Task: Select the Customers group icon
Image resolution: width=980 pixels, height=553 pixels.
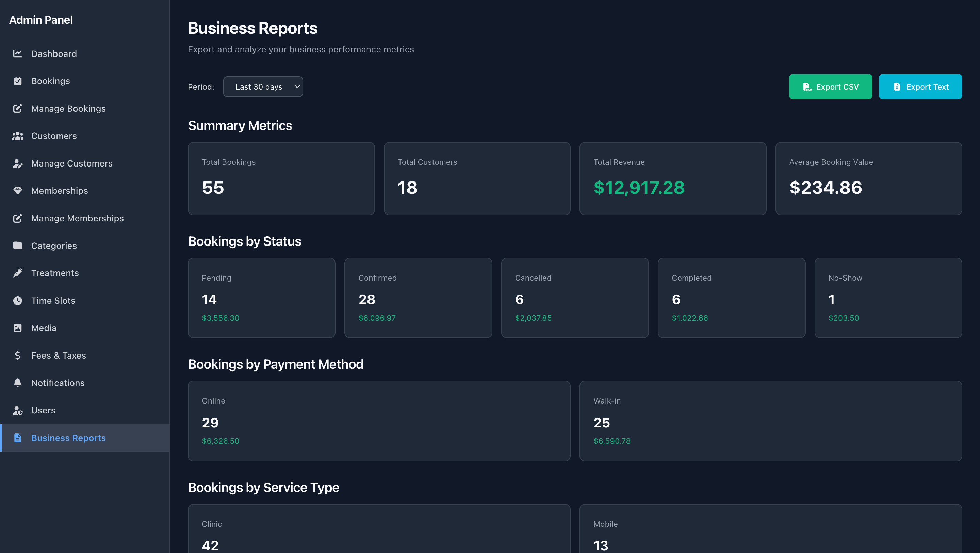Action: pos(18,136)
